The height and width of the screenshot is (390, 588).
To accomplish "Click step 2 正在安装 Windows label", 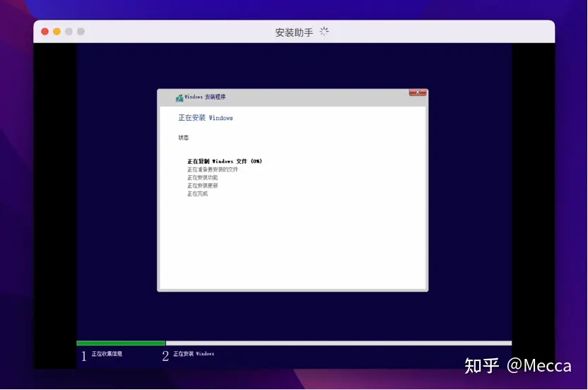I will point(194,354).
